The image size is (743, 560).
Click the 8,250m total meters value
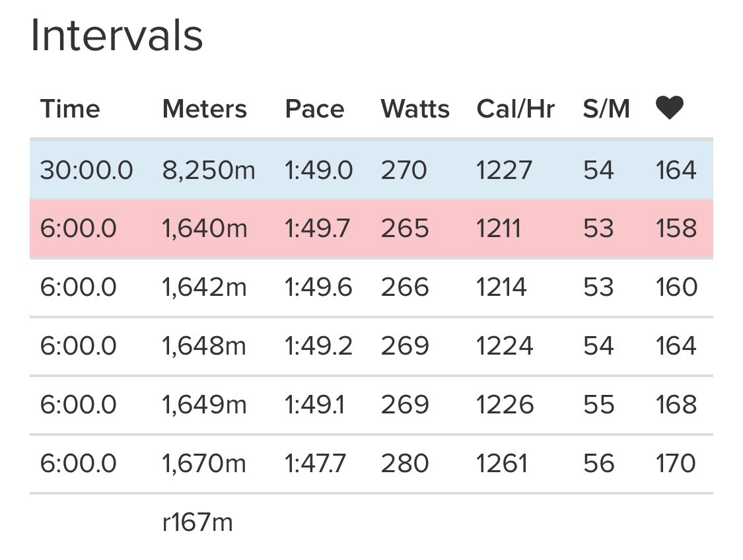[209, 170]
